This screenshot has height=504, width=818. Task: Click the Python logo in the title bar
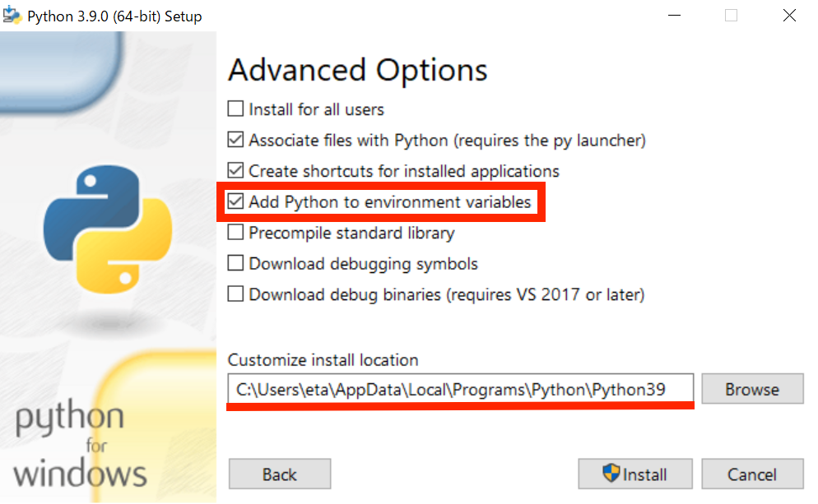pos(12,15)
